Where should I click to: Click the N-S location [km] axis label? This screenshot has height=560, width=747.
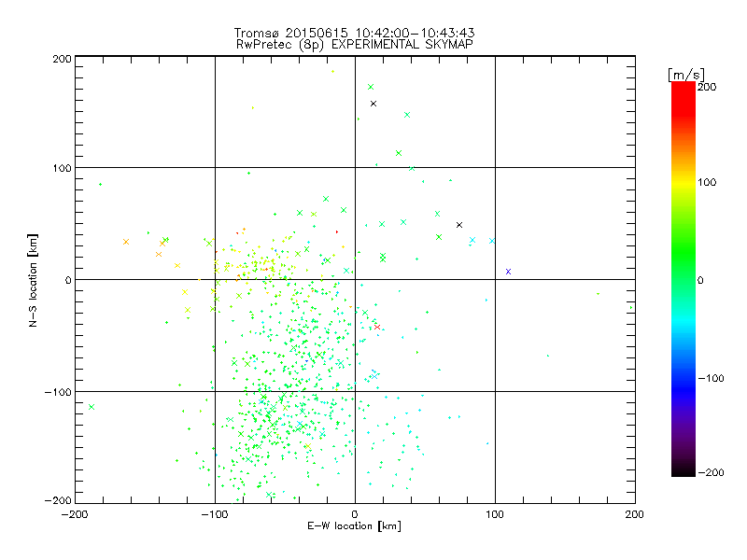33,280
